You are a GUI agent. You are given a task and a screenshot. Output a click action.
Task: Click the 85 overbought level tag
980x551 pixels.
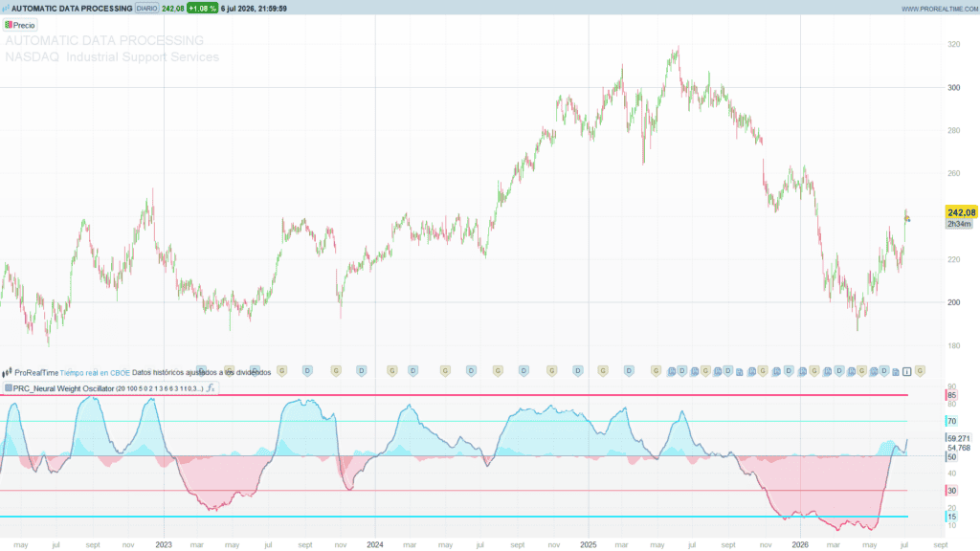[x=951, y=395]
